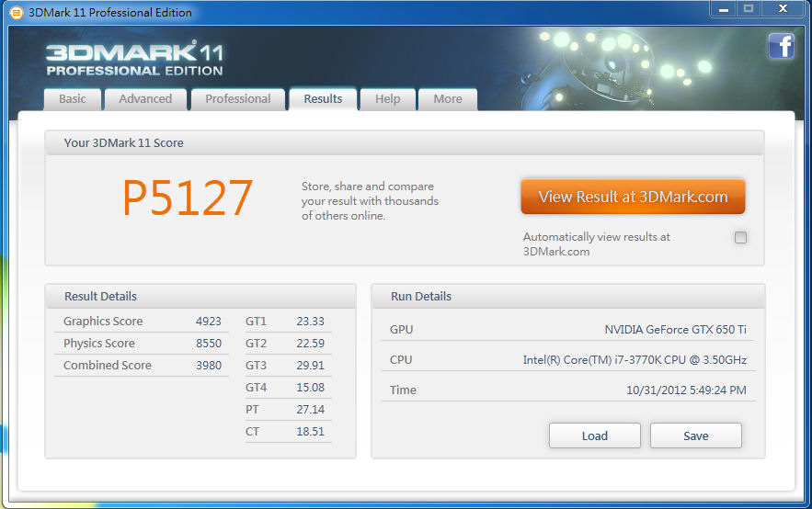Screen dimensions: 812x509
Task: Click the Physics Score label
Action: 99,344
